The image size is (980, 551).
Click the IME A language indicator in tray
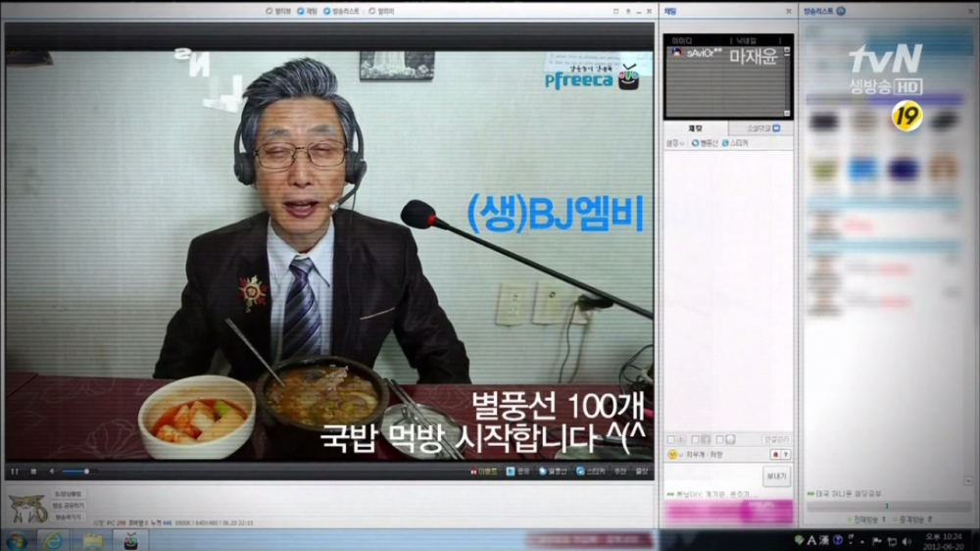point(811,540)
